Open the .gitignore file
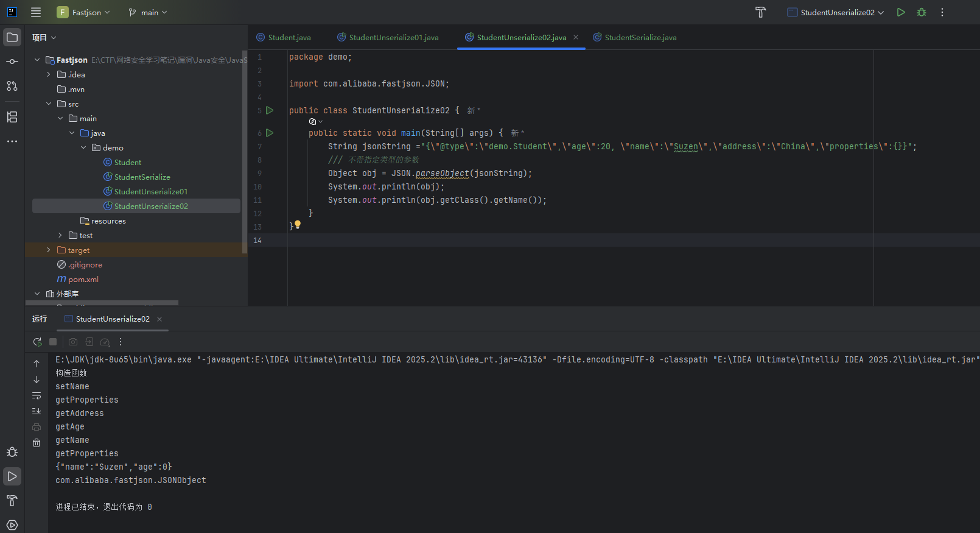Image resolution: width=980 pixels, height=533 pixels. [80, 264]
